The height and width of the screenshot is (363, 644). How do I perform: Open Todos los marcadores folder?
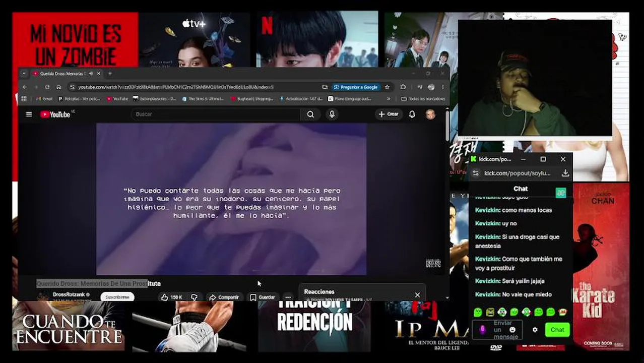click(423, 99)
